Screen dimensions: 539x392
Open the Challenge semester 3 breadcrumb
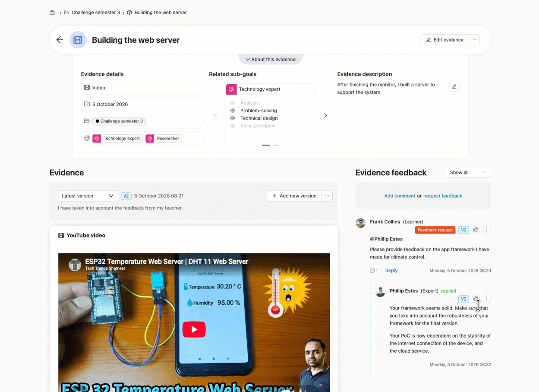(96, 13)
